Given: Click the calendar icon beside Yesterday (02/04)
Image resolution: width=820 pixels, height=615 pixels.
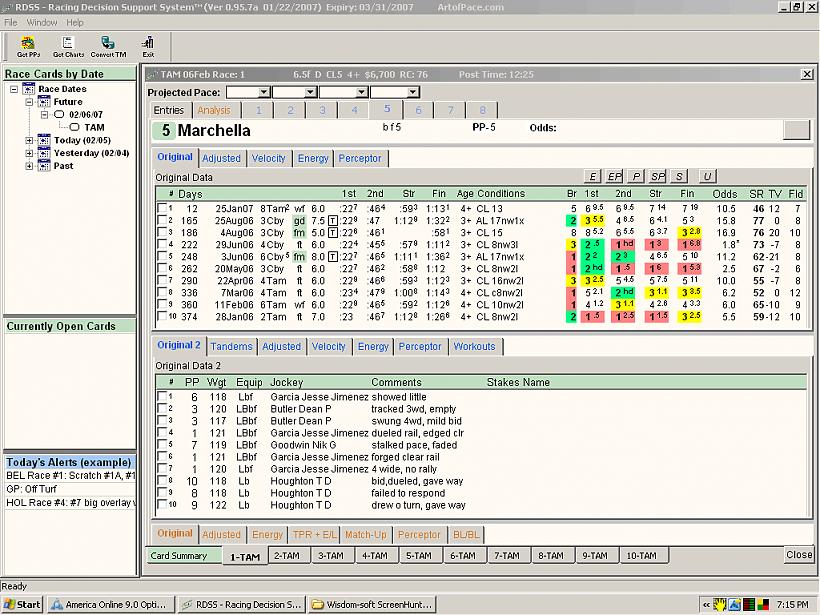Looking at the screenshot, I should click(44, 153).
